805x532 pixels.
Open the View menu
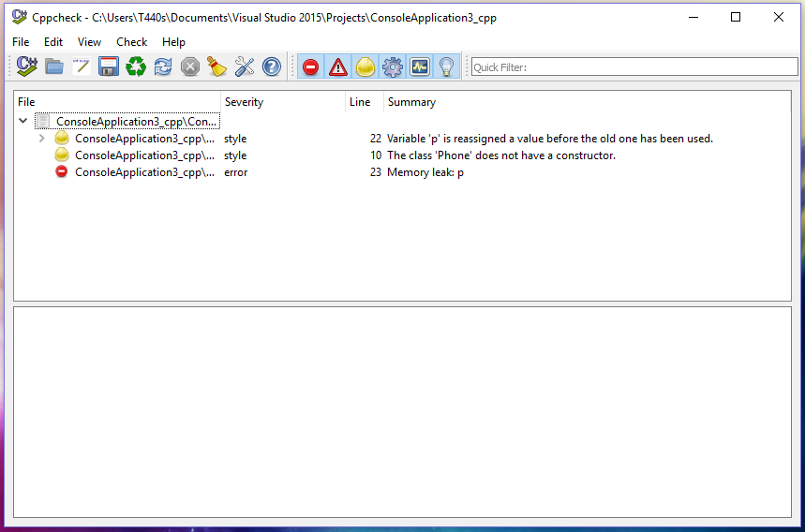click(89, 42)
